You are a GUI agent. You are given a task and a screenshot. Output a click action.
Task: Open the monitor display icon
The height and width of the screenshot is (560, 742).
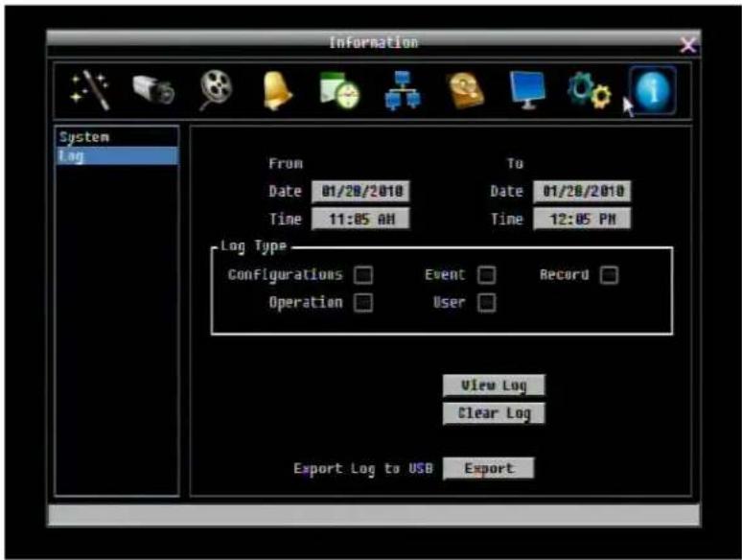click(527, 90)
